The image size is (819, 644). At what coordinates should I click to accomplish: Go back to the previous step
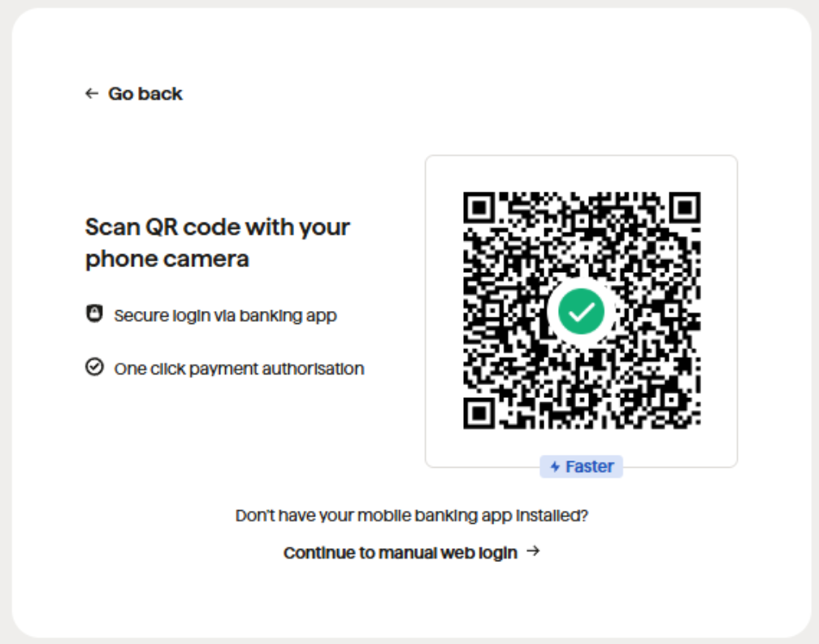[134, 93]
